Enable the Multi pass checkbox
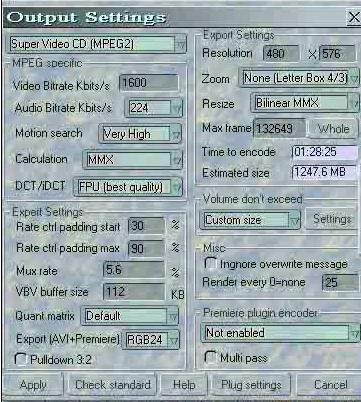 [x=210, y=358]
